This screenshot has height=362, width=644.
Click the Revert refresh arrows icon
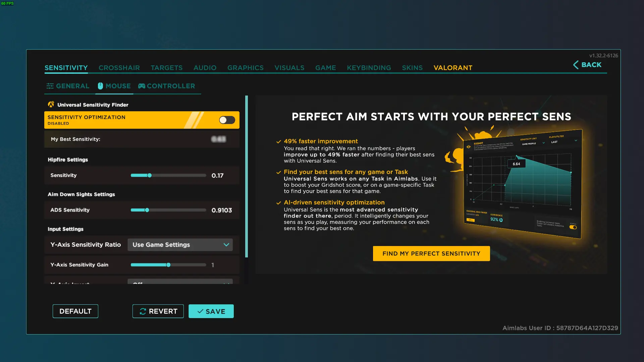click(143, 311)
